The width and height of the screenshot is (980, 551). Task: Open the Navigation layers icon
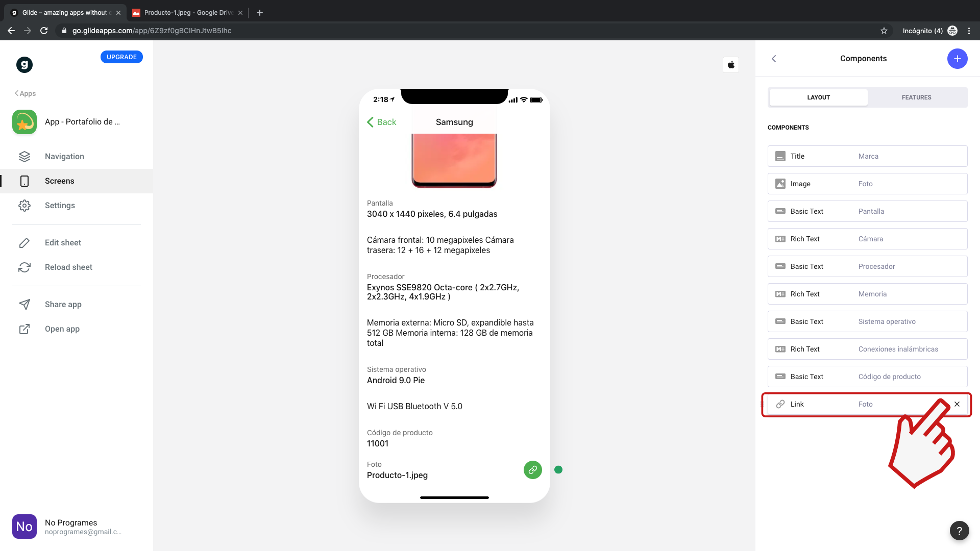coord(24,157)
